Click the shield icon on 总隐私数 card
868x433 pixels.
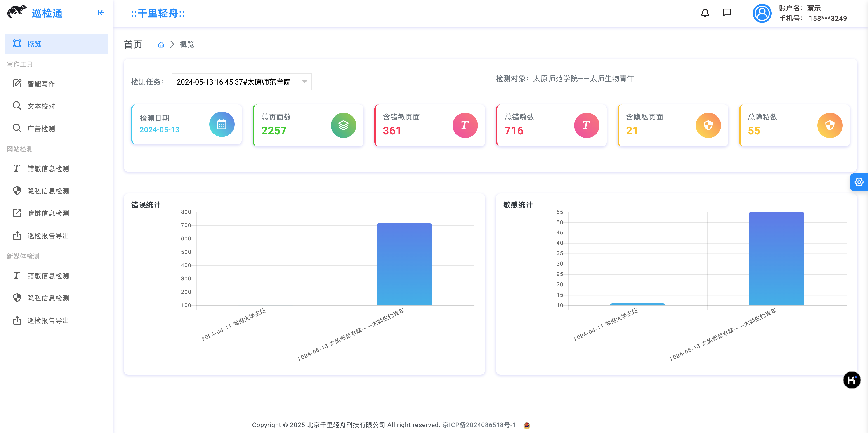tap(830, 125)
